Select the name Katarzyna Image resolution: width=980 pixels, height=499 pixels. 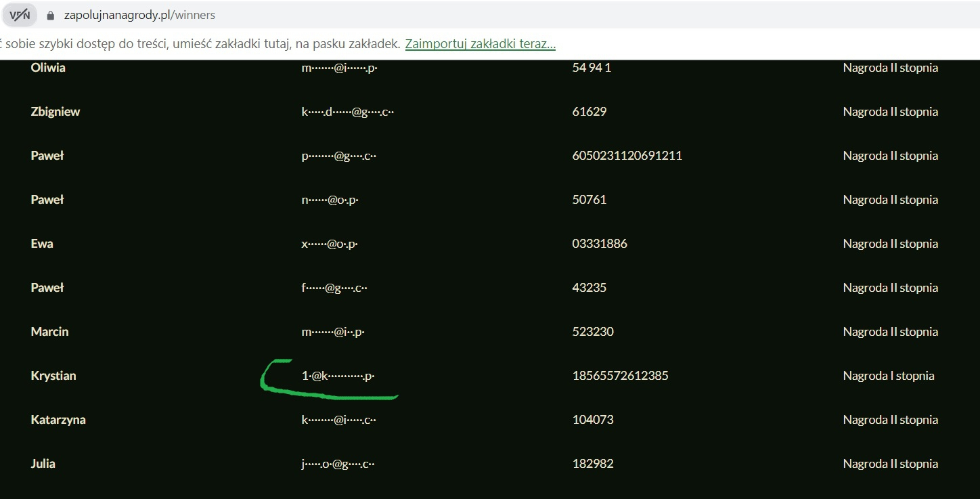coord(58,420)
